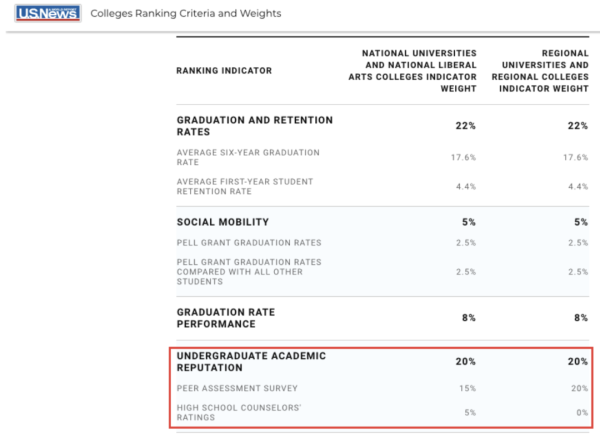
Task: Click the Ranking Indicator column header
Action: click(224, 71)
